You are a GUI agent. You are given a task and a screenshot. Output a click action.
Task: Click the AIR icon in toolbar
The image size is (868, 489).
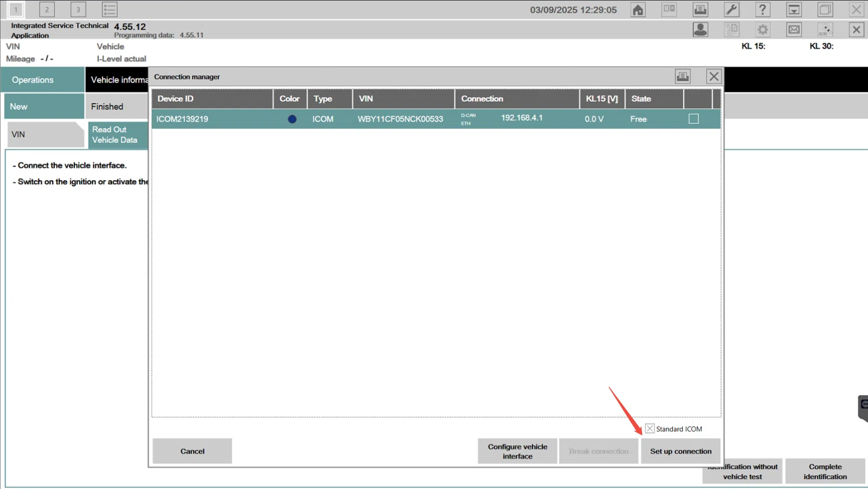tap(825, 30)
